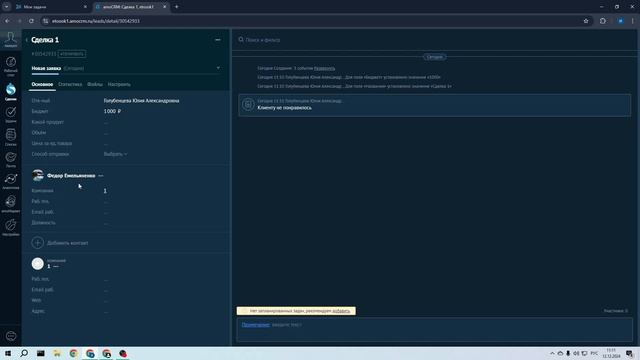Click the browser back arrow
This screenshot has width=640, height=360.
[7, 21]
